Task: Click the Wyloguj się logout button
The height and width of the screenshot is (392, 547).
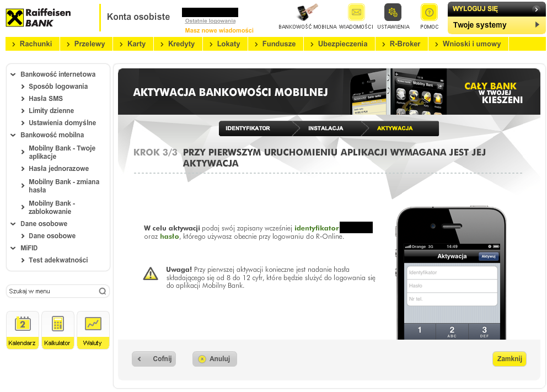Action: pos(496,9)
